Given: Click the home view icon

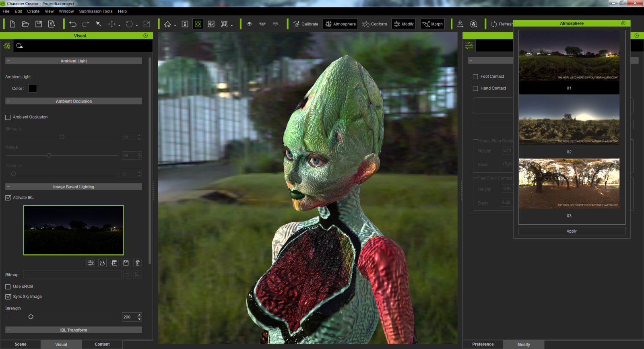Looking at the screenshot, I should [x=167, y=24].
